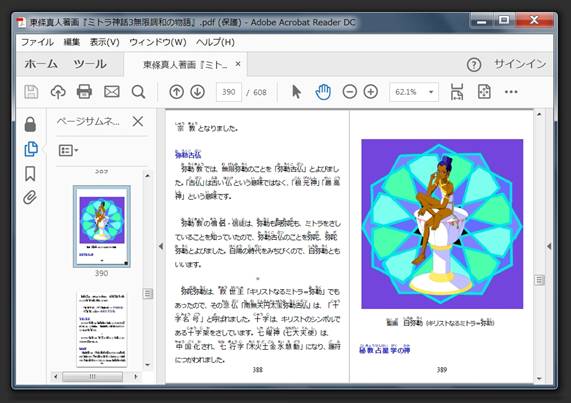Show more tools ellipsis
571x403 pixels.
click(511, 92)
